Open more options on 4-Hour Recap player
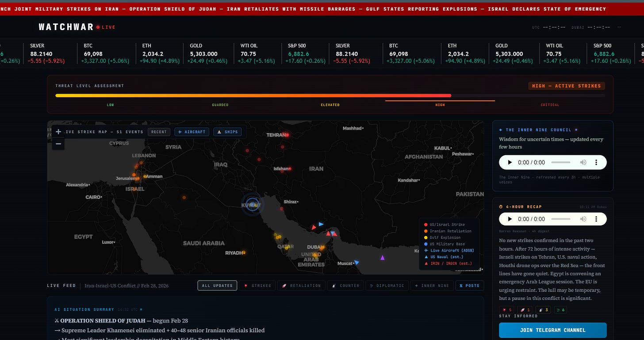 point(596,219)
